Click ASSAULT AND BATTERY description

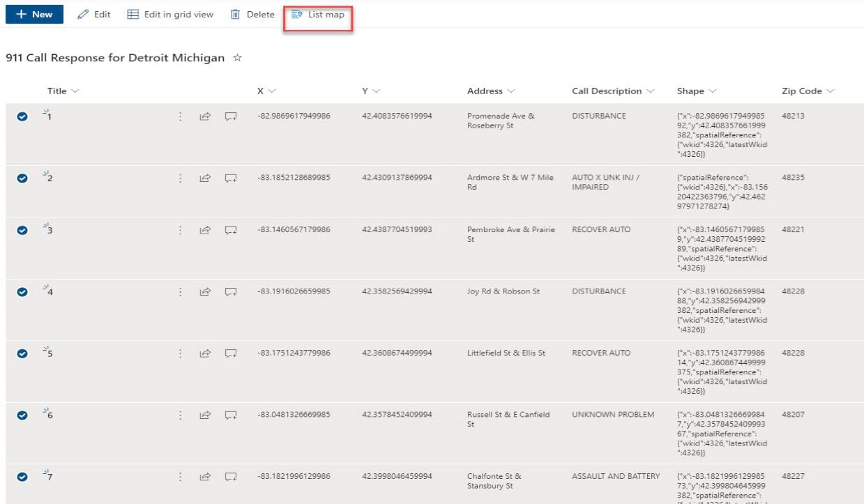click(x=616, y=476)
